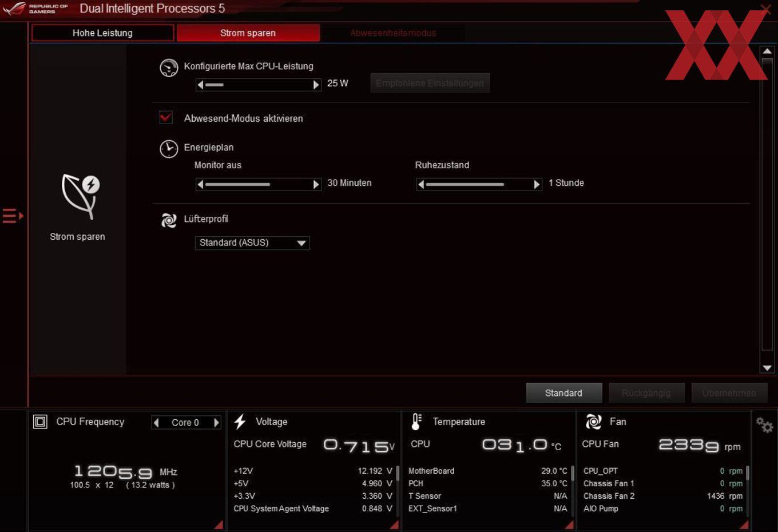Click the Übernehmen button

click(x=729, y=393)
